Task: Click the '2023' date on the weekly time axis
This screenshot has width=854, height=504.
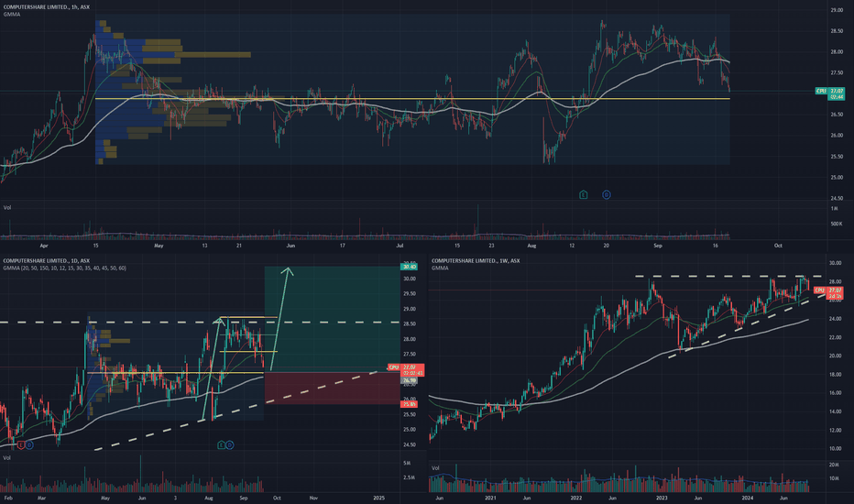Action: (662, 498)
